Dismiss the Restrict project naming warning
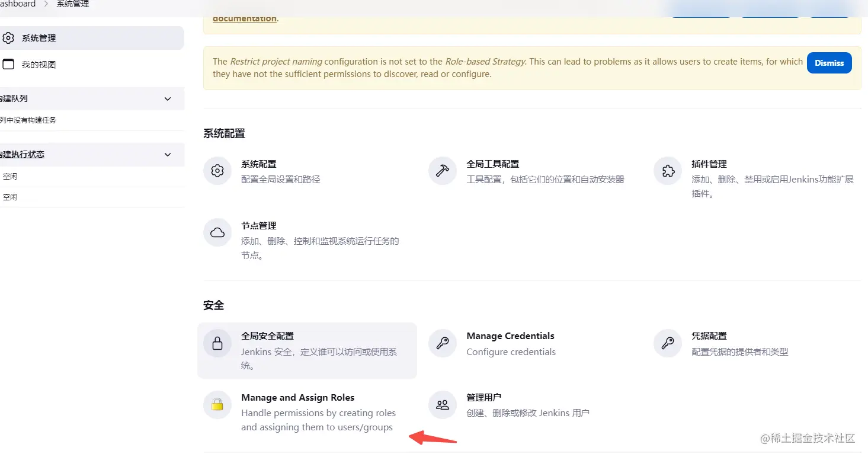The height and width of the screenshot is (457, 868). point(829,63)
